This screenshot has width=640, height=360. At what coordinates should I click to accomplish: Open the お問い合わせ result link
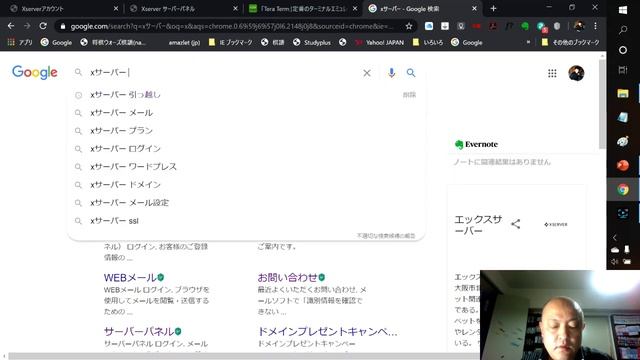pos(287,278)
